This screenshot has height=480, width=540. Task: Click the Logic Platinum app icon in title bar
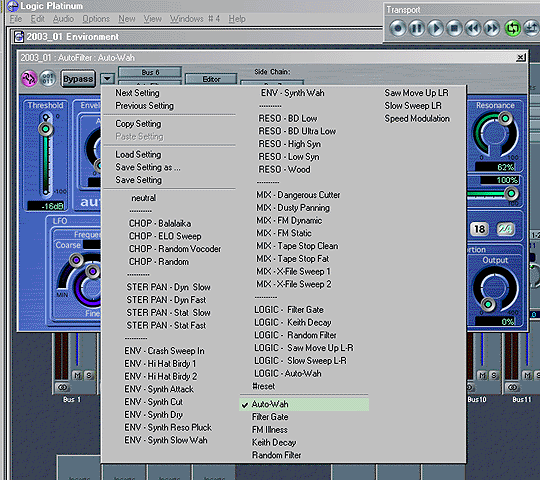pos(13,6)
